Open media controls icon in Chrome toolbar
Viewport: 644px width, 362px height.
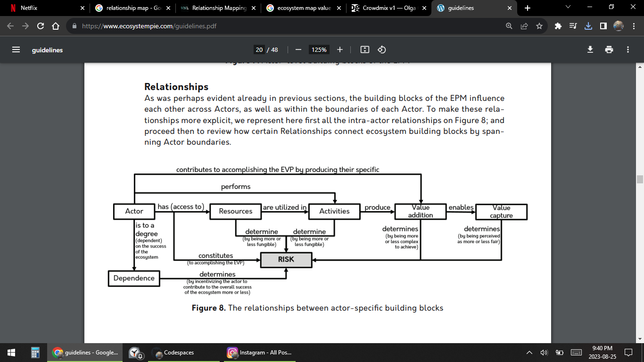point(573,26)
